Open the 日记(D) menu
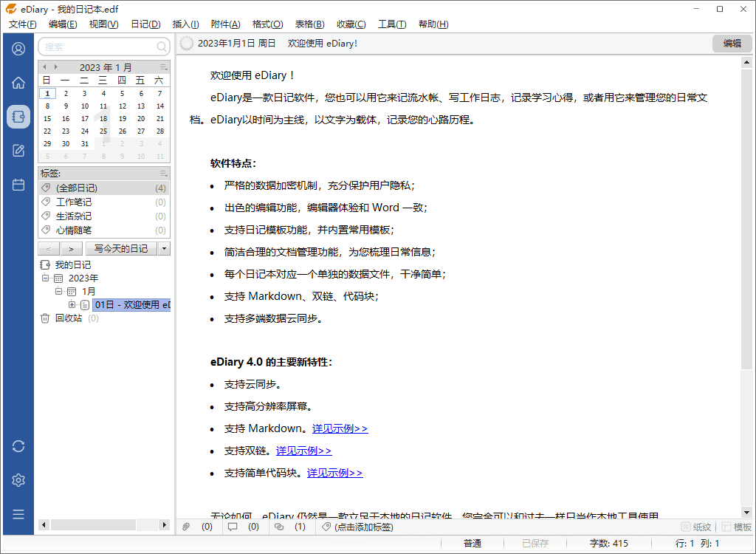The width and height of the screenshot is (756, 554). [145, 24]
